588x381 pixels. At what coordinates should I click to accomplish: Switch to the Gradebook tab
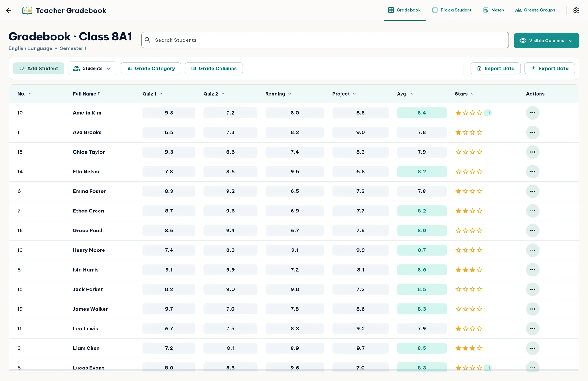(405, 10)
